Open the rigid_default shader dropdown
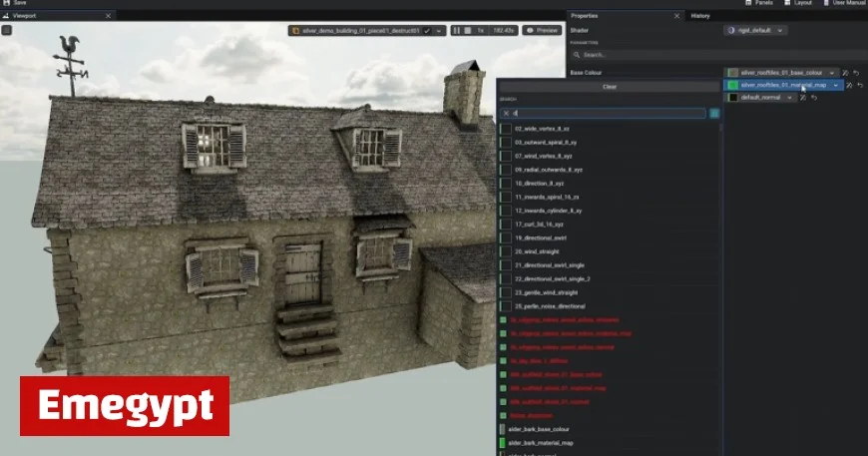This screenshot has width=868, height=456. [780, 30]
